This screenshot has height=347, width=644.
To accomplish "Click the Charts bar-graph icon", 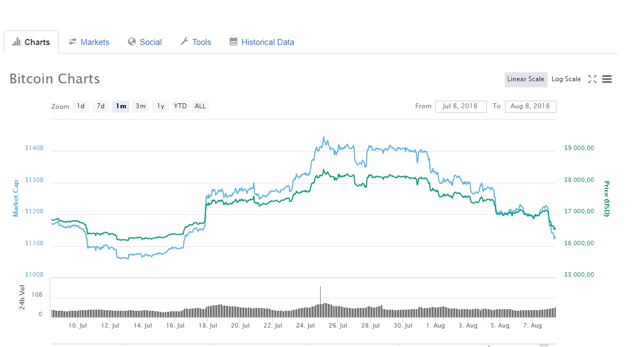I will coord(16,42).
